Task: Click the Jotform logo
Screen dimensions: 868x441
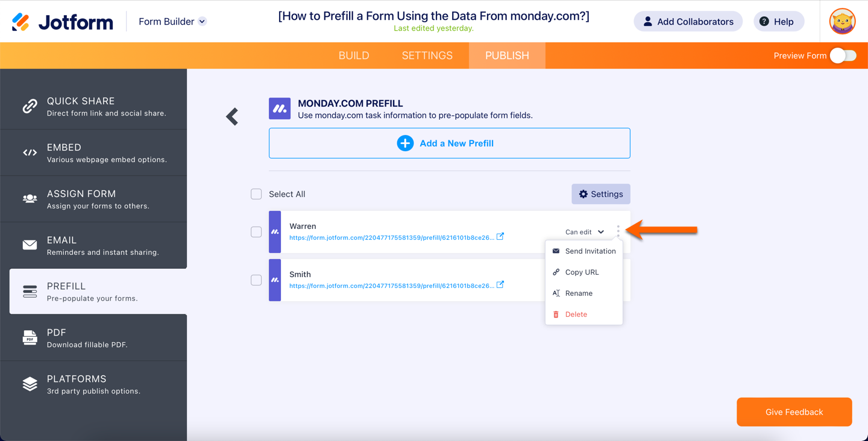Action: [x=63, y=22]
